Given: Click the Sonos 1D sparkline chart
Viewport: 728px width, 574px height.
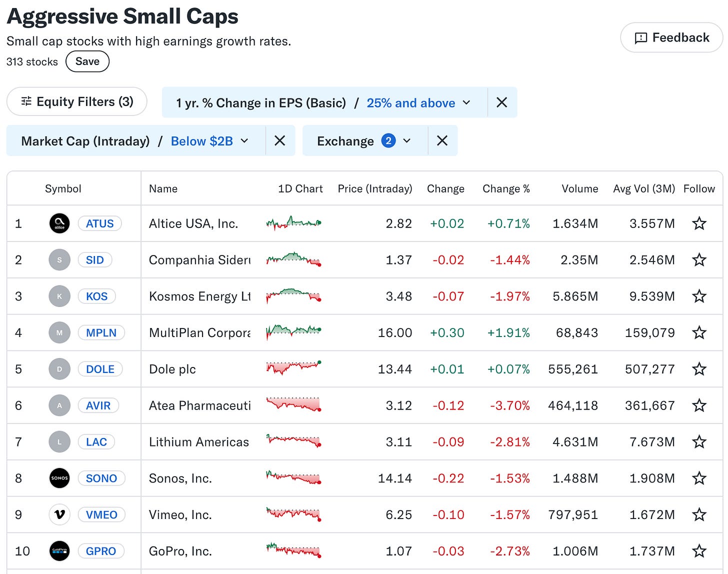Looking at the screenshot, I should [x=293, y=477].
